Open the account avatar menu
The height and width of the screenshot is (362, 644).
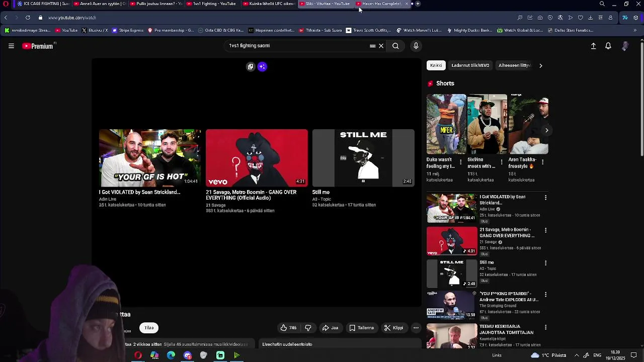(x=625, y=46)
